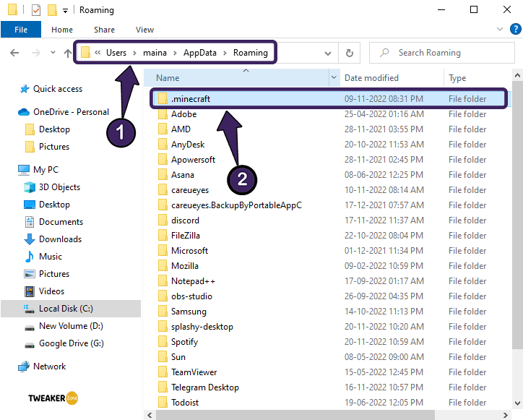The image size is (523, 420).
Task: Refresh the Roaming folder view
Action: pos(349,53)
